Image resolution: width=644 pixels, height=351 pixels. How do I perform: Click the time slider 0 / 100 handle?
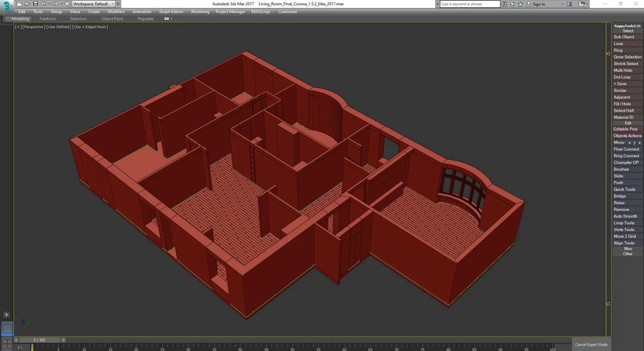pyautogui.click(x=40, y=340)
